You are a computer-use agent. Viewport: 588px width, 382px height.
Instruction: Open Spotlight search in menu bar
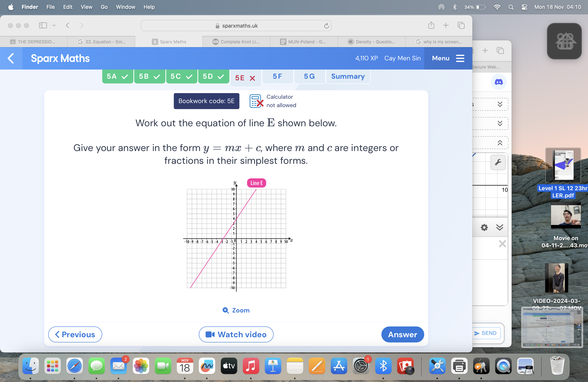click(x=511, y=7)
